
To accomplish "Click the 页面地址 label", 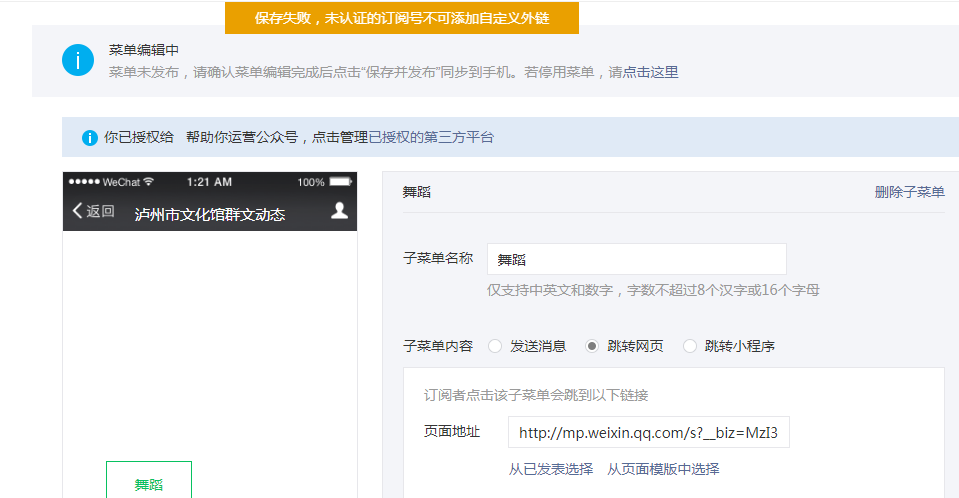I will pos(452,431).
